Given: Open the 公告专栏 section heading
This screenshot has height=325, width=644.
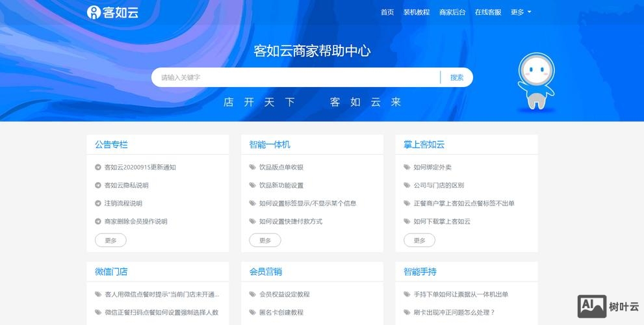Looking at the screenshot, I should (111, 145).
